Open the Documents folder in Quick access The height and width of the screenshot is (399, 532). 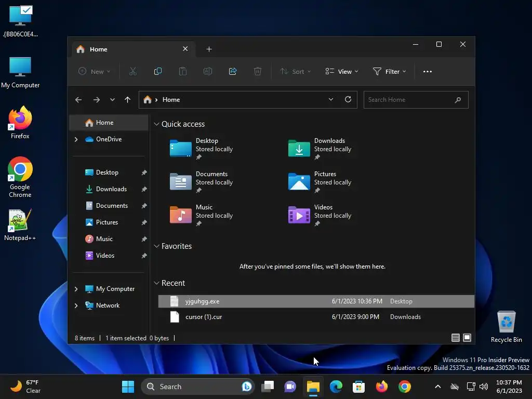pyautogui.click(x=201, y=182)
